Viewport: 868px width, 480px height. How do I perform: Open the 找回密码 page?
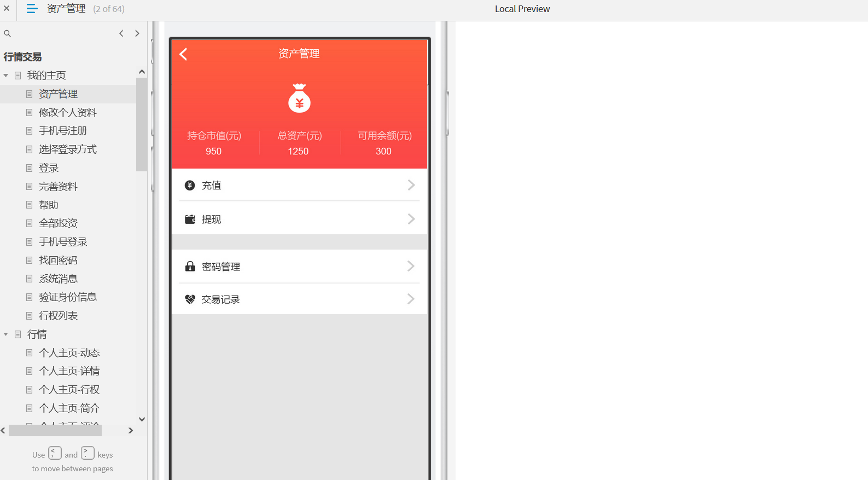[x=58, y=261]
